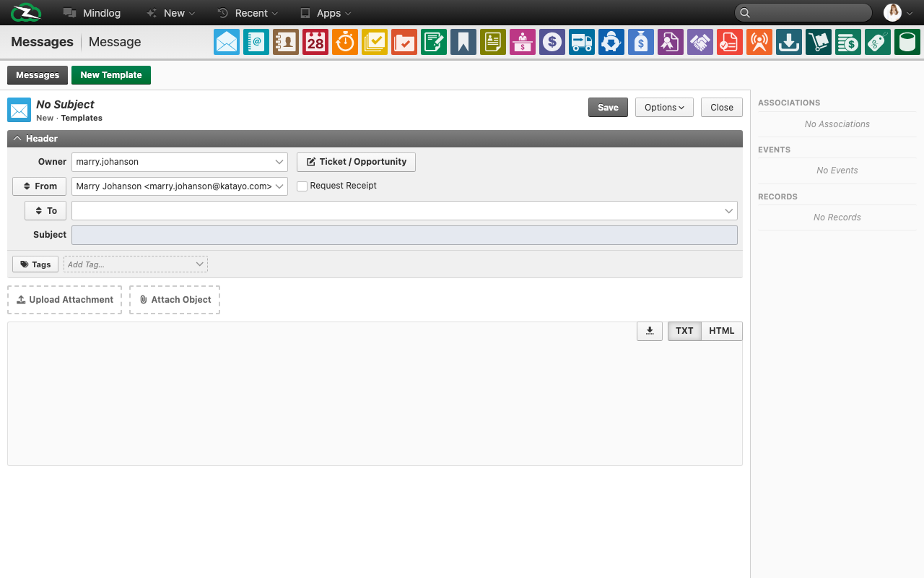The width and height of the screenshot is (924, 578).
Task: Open Mindlog in top bar
Action: point(92,13)
